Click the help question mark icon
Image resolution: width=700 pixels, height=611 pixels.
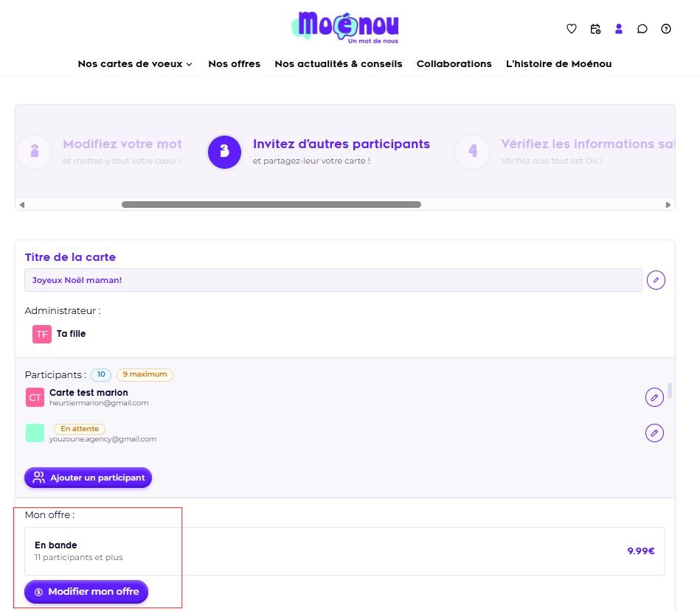coord(666,29)
